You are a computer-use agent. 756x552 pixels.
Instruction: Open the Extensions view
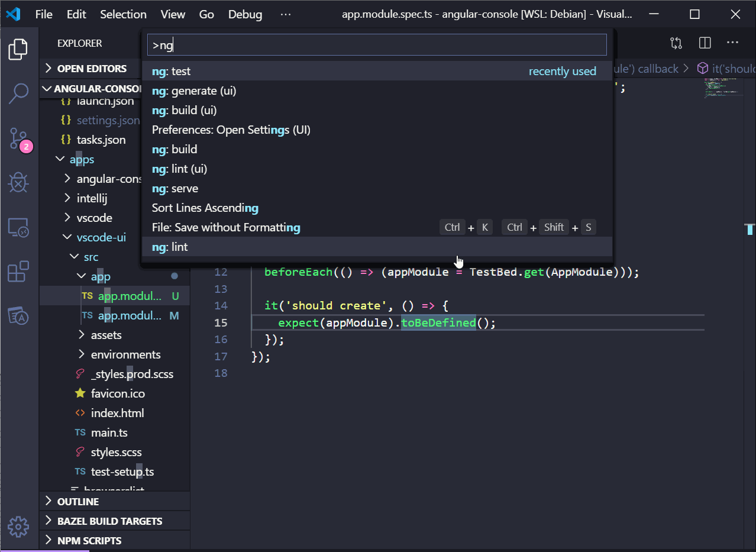pyautogui.click(x=18, y=272)
